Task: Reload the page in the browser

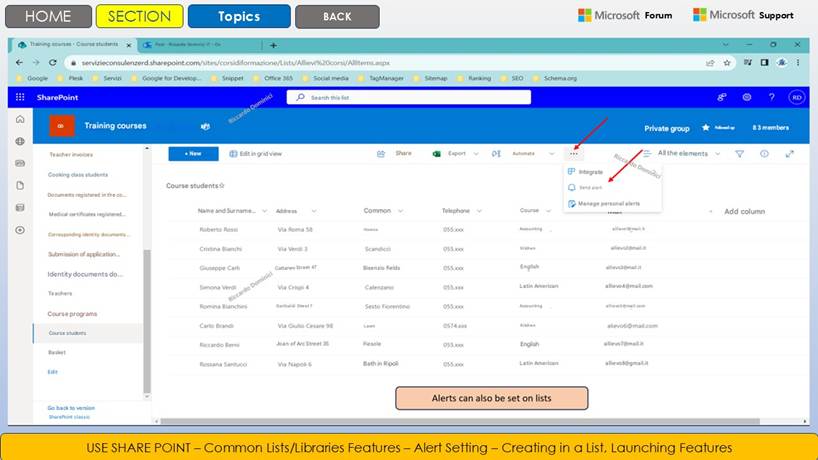Action: coord(53,63)
